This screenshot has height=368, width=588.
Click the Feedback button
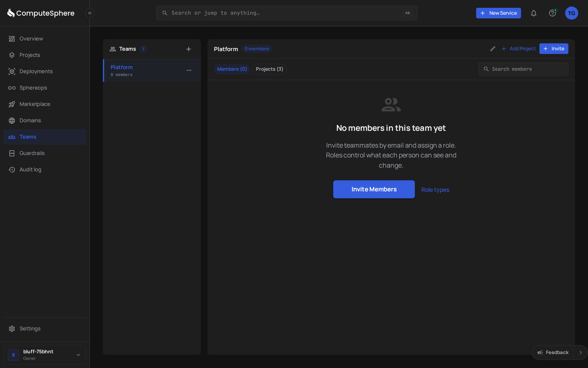pos(553,352)
